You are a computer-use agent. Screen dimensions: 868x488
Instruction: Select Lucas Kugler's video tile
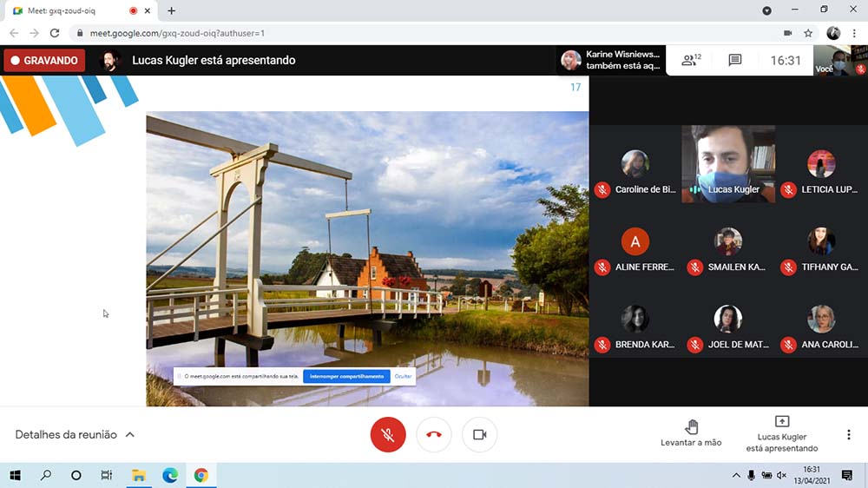pyautogui.click(x=728, y=164)
